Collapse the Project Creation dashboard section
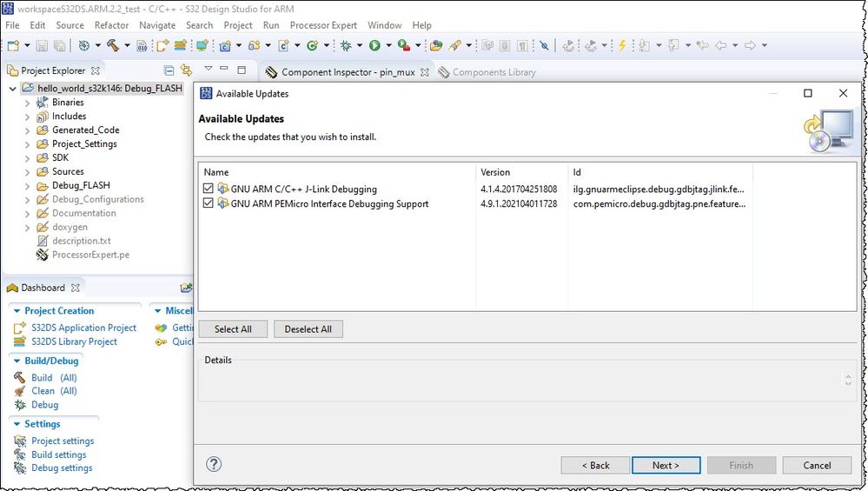 pyautogui.click(x=17, y=311)
